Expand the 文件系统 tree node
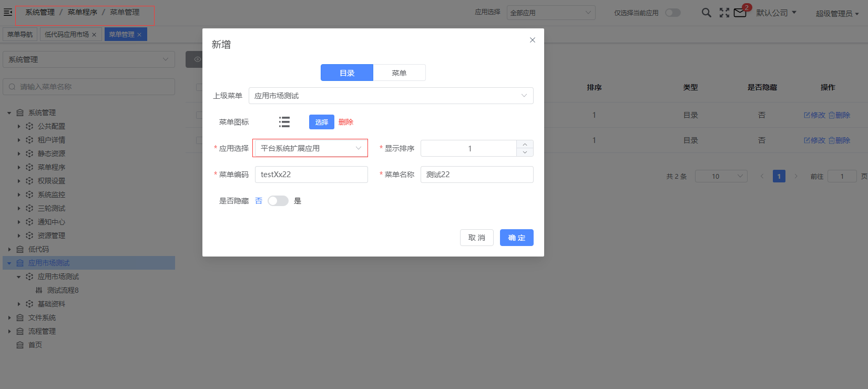The height and width of the screenshot is (389, 868). [x=9, y=318]
